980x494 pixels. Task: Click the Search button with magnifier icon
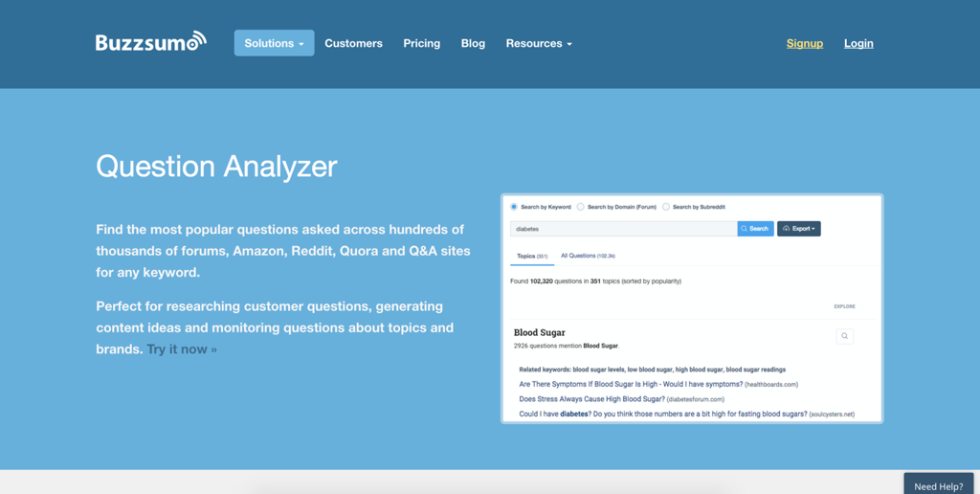755,229
